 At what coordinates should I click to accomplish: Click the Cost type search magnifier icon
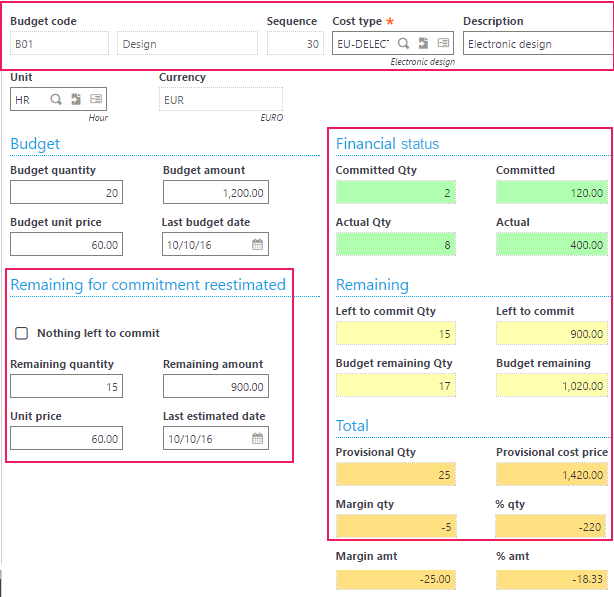coord(403,43)
